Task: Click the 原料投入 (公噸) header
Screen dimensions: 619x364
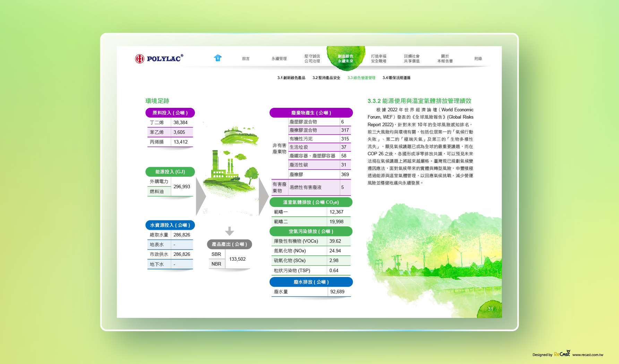Action: (x=170, y=113)
